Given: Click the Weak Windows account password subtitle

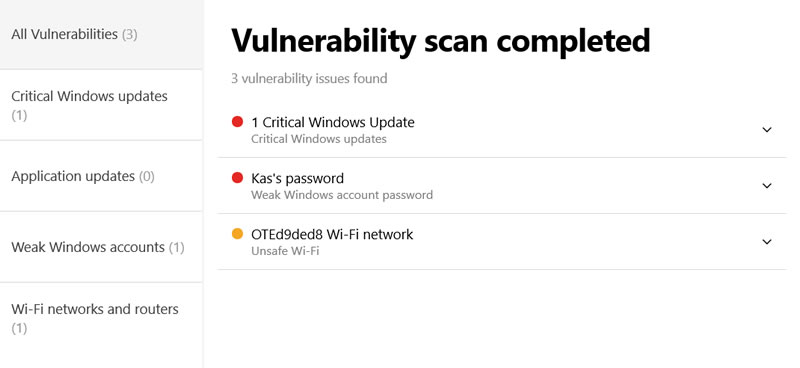Looking at the screenshot, I should (x=342, y=195).
